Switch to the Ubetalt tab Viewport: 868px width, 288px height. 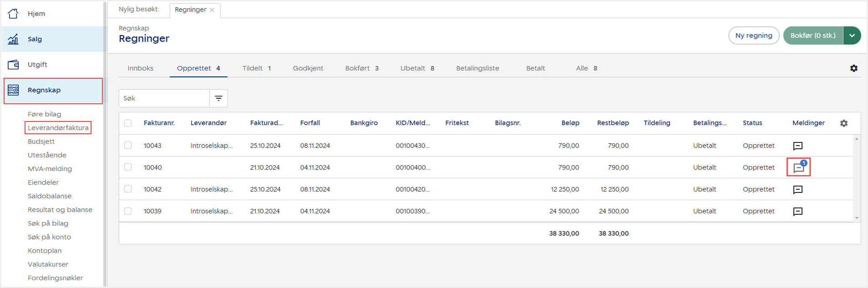pyautogui.click(x=417, y=68)
